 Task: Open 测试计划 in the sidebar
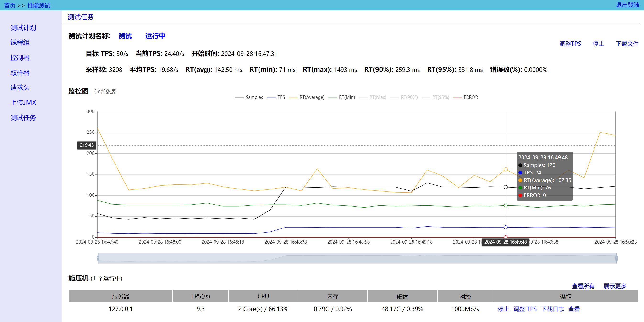[x=23, y=28]
